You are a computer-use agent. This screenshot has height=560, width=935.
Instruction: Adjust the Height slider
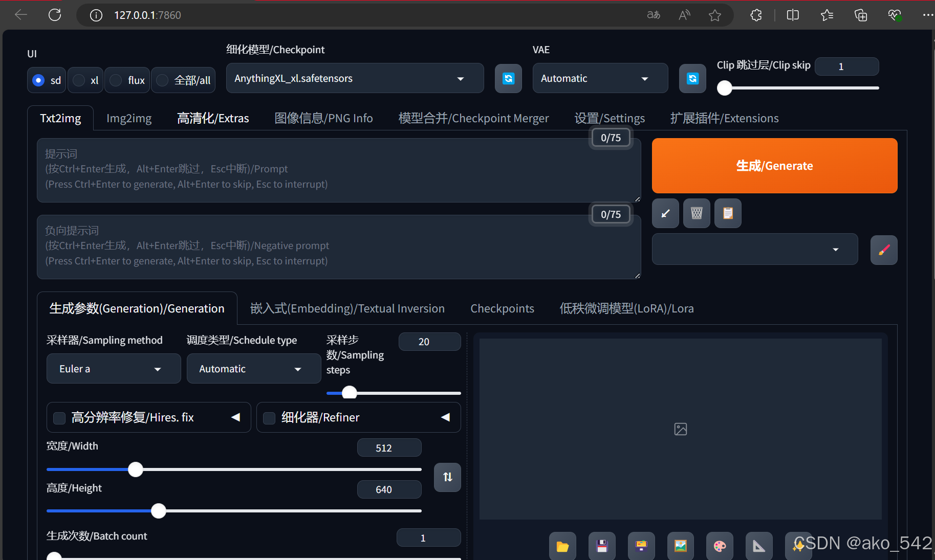(234, 511)
